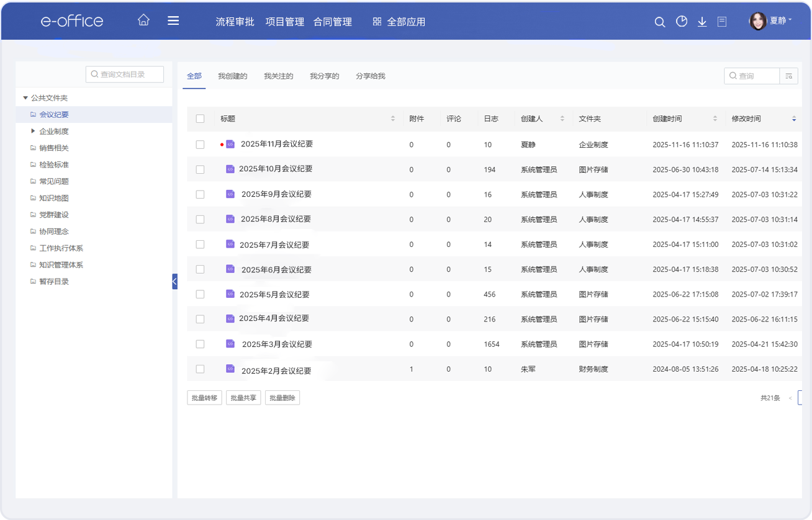Expand the 企业制度 folder tree arrow
This screenshot has width=812, height=520.
pyautogui.click(x=33, y=131)
